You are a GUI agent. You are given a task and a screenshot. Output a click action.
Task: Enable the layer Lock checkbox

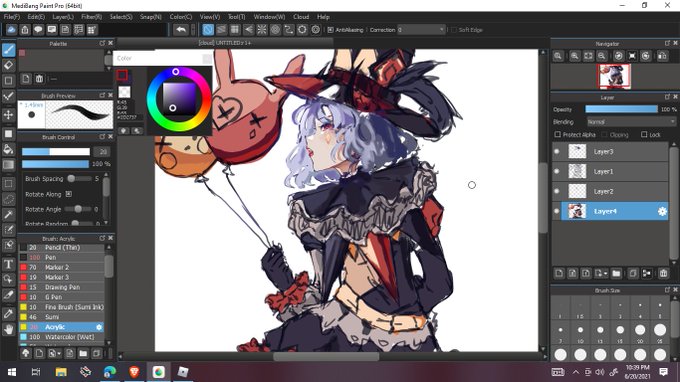tap(644, 134)
